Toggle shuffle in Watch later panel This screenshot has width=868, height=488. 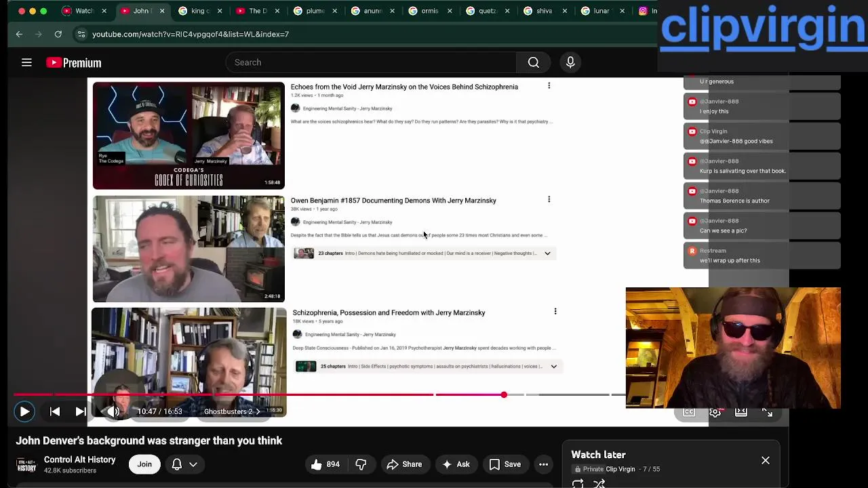[x=599, y=483]
